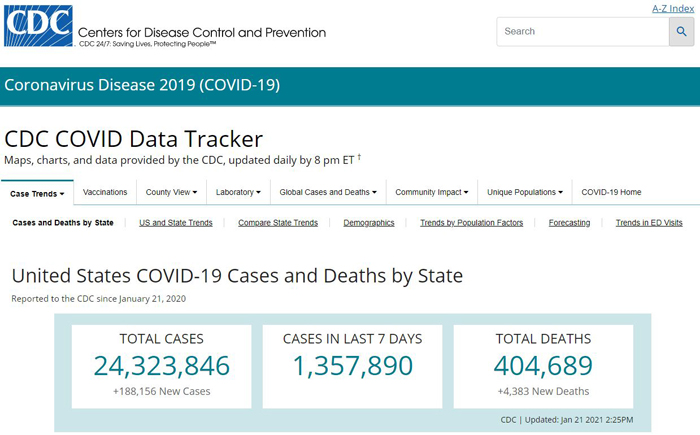Click the CDC 24/7 Saving Lives tagline
700x435 pixels.
pyautogui.click(x=148, y=44)
